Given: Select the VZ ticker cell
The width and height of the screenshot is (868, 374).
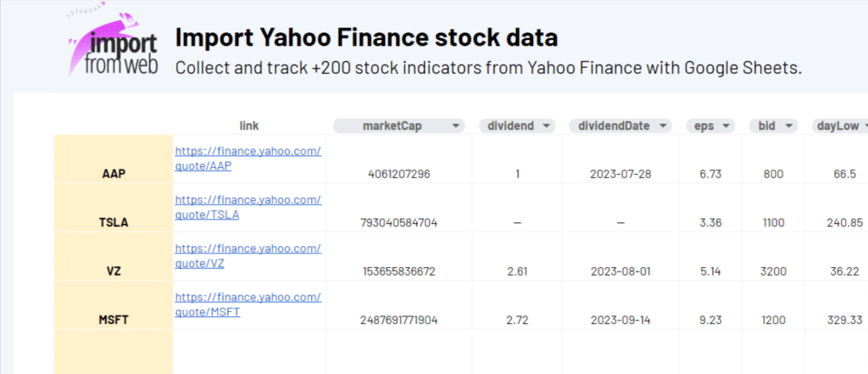Looking at the screenshot, I should click(114, 271).
